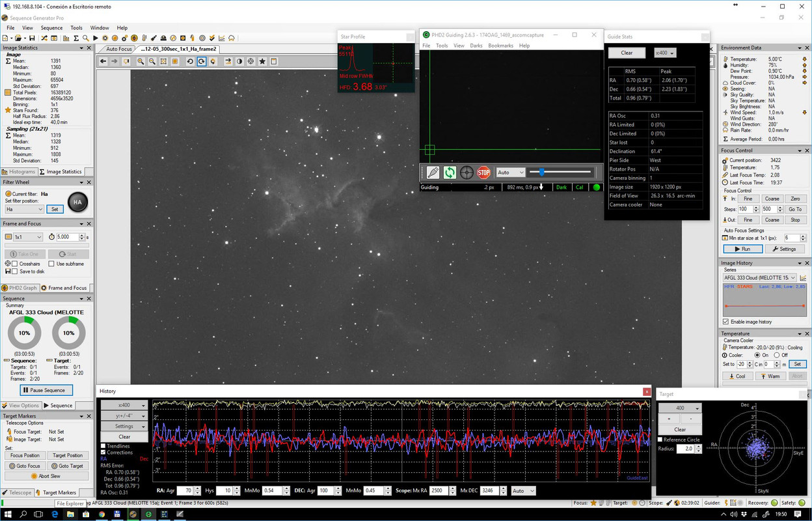Click the Radius input field in Target
This screenshot has height=521, width=812.
686,449
